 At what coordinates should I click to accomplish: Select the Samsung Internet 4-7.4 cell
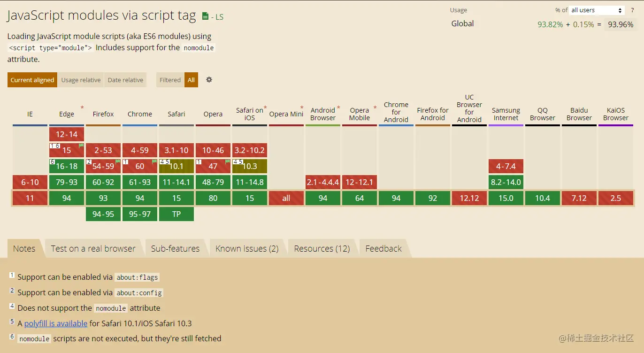[506, 166]
